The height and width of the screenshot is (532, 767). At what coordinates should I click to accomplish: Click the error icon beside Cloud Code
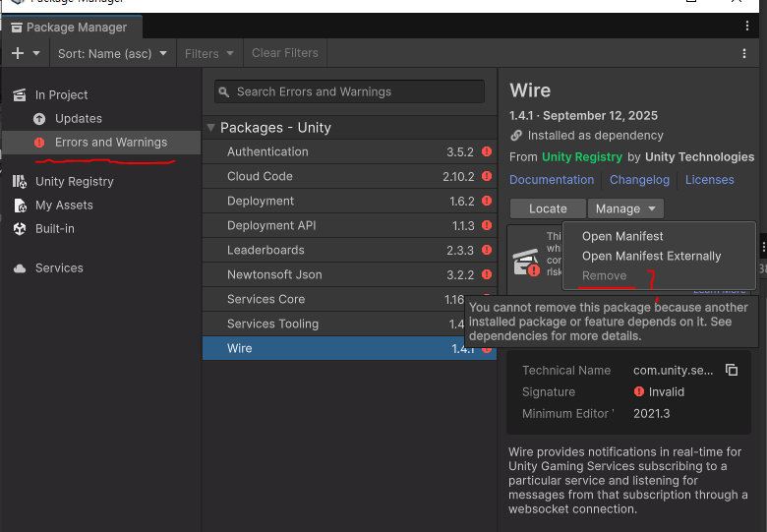point(487,176)
